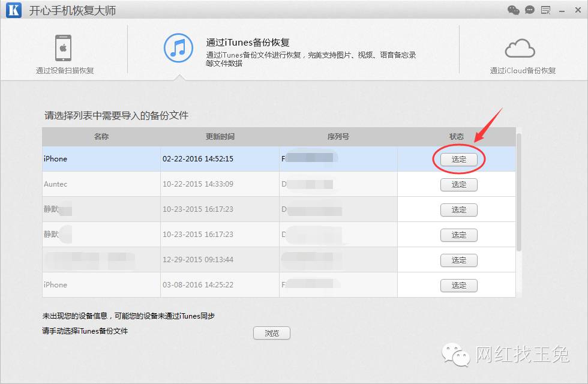Close the recovery application window
This screenshot has width=588, height=384.
coord(578,10)
